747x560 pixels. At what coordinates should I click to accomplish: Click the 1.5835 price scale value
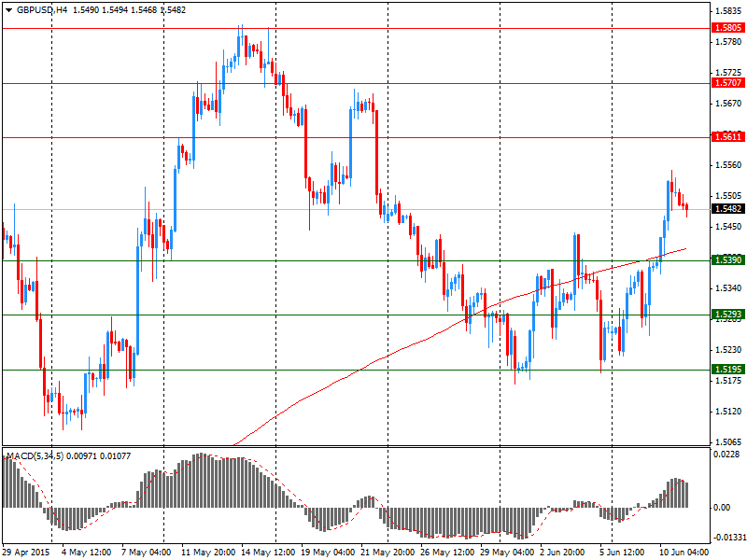pyautogui.click(x=728, y=11)
